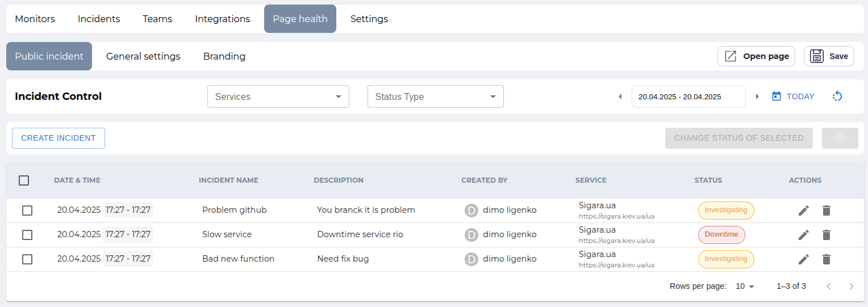The width and height of the screenshot is (868, 307).
Task: Delete the Problem github incident row
Action: tap(827, 211)
